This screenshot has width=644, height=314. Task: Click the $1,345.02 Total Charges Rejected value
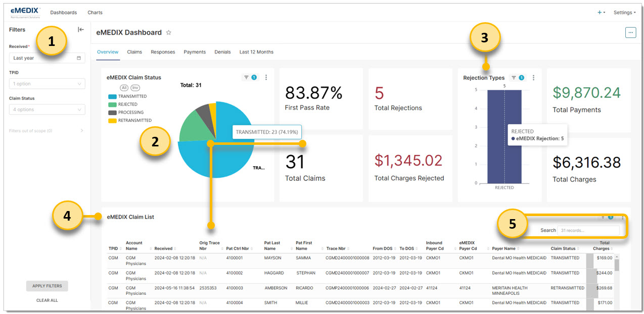[408, 161]
